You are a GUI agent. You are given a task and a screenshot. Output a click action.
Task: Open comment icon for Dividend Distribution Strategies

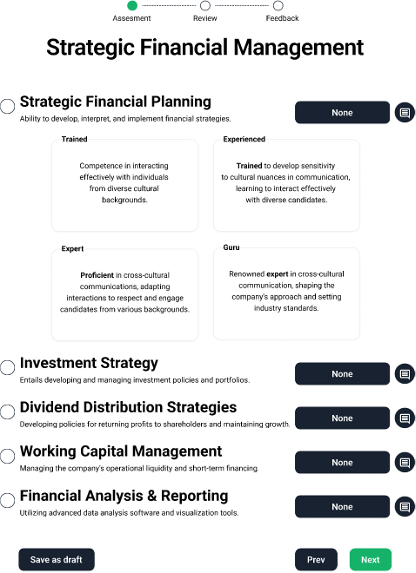tap(405, 418)
